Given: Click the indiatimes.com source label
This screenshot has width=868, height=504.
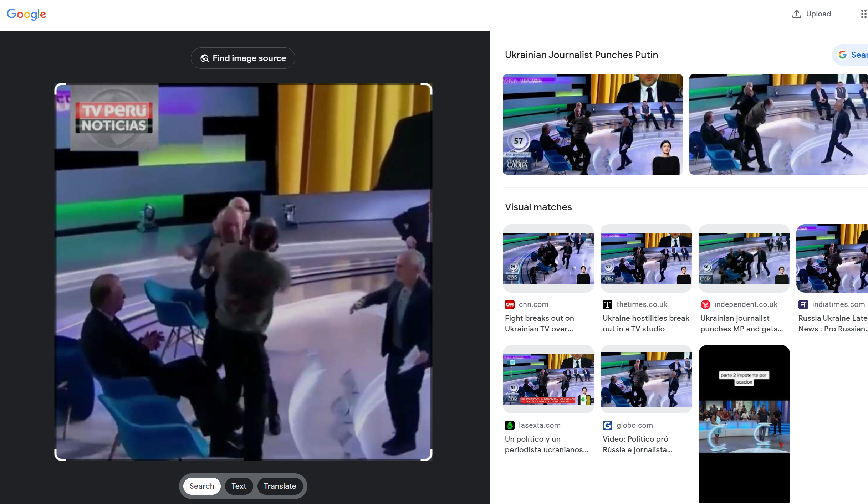Looking at the screenshot, I should [x=838, y=304].
